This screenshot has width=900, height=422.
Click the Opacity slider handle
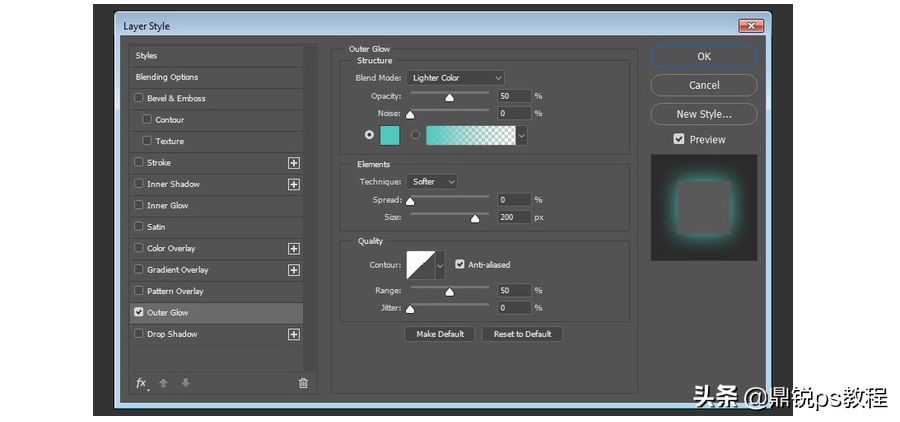pos(449,98)
